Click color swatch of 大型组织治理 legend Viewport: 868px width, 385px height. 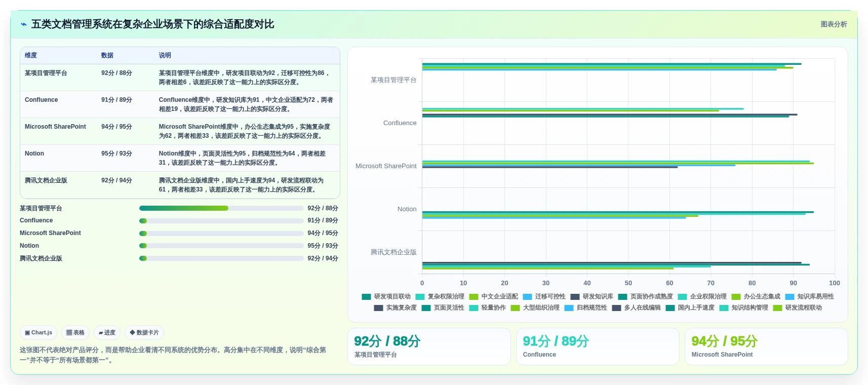click(x=515, y=308)
